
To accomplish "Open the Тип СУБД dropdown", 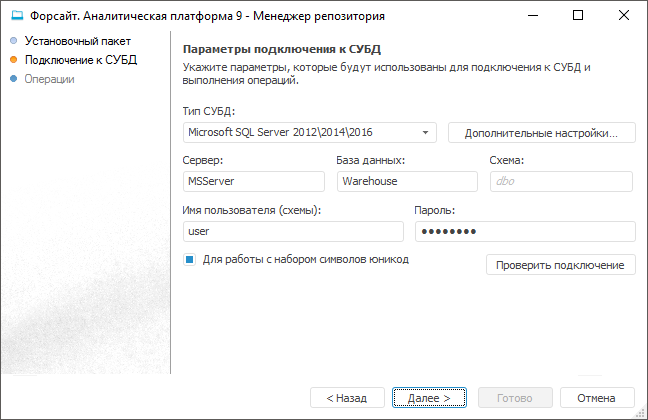I will (310, 132).
